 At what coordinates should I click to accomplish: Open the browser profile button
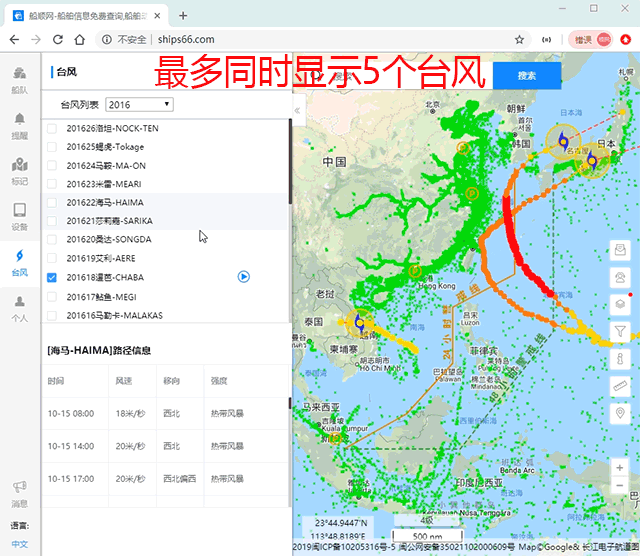(591, 40)
